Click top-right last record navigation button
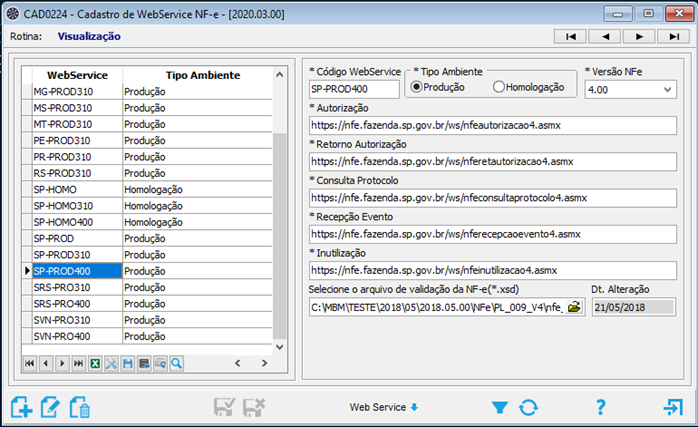This screenshot has width=698, height=427. [x=674, y=37]
